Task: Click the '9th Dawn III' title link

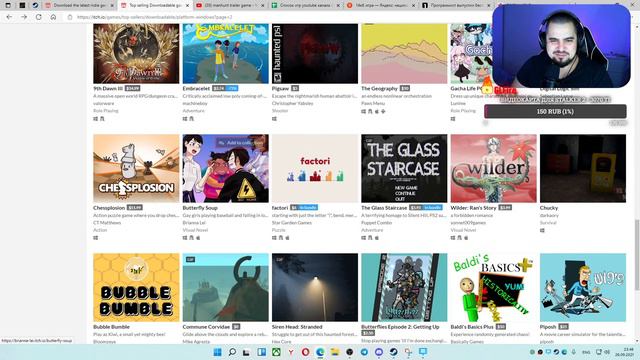Action: tap(108, 88)
